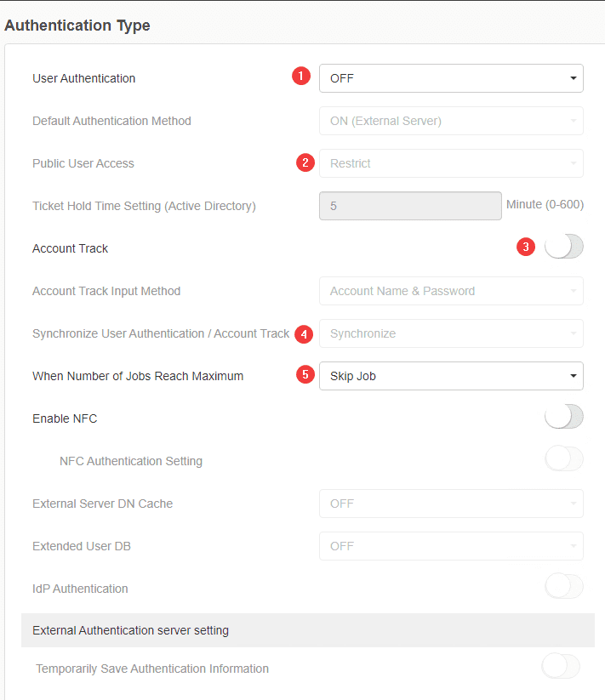The image size is (605, 700).
Task: Click red callout badge number 4
Action: [x=304, y=333]
